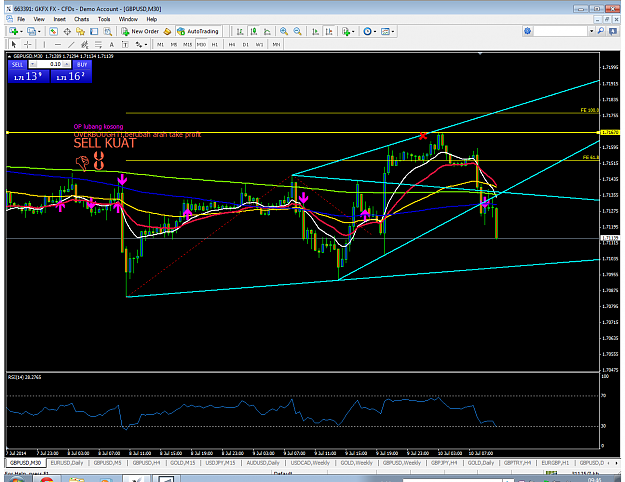
Task: Zoom in on the chart
Action: tap(284, 31)
